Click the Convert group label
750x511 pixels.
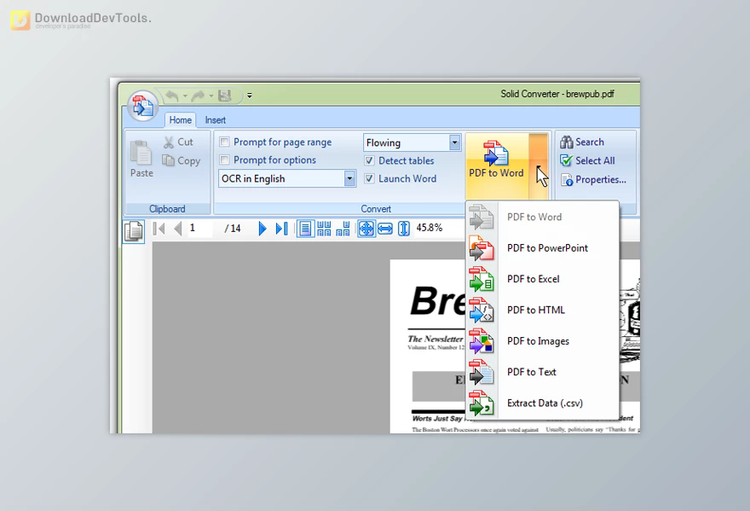pyautogui.click(x=376, y=209)
